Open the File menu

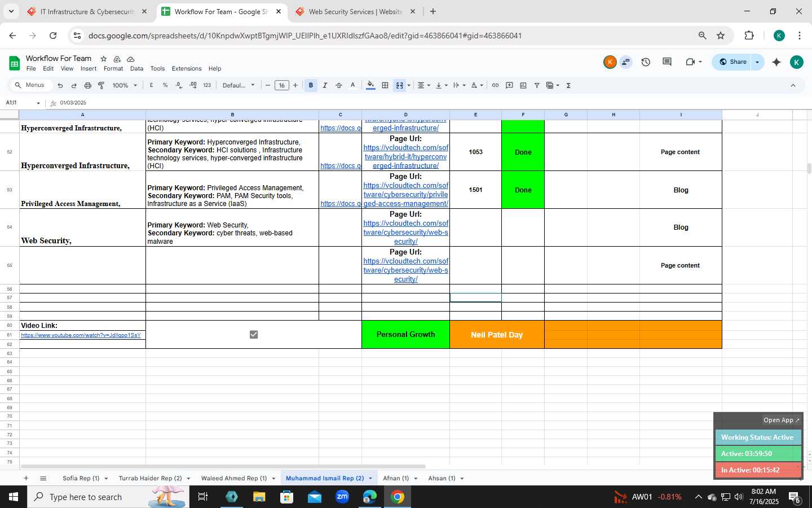coord(31,68)
